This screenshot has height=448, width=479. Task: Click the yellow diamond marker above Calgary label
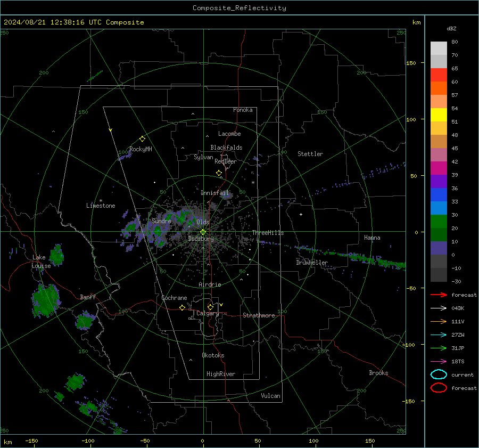210,307
